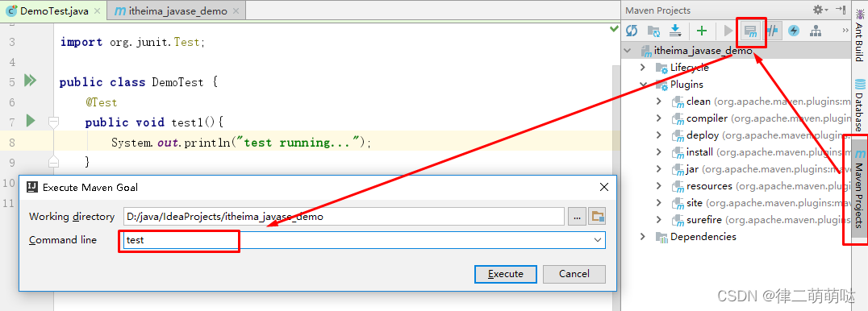
Task: Click Generate Sources and Update Folders icon
Action: 653,31
